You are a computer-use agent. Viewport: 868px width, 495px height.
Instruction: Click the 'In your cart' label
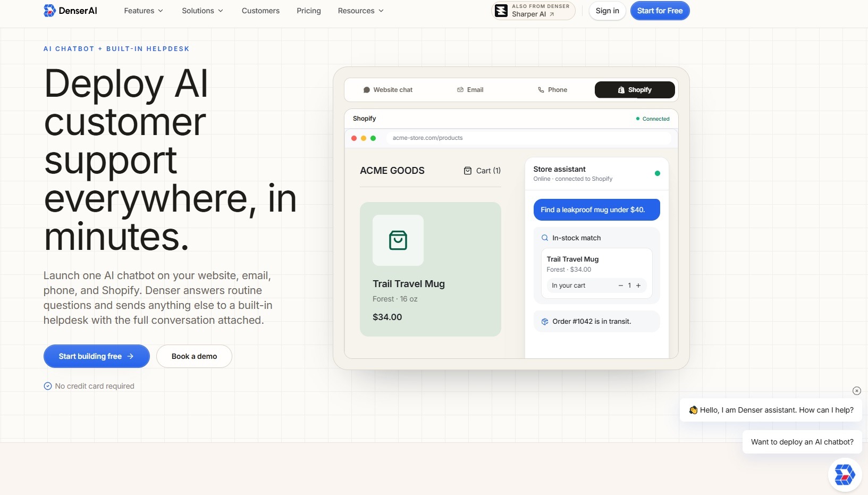(569, 286)
